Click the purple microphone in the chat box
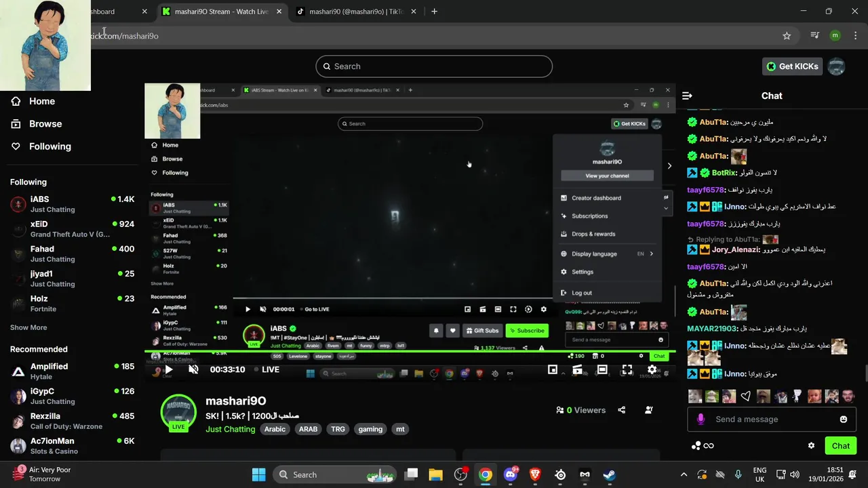 [x=701, y=420]
